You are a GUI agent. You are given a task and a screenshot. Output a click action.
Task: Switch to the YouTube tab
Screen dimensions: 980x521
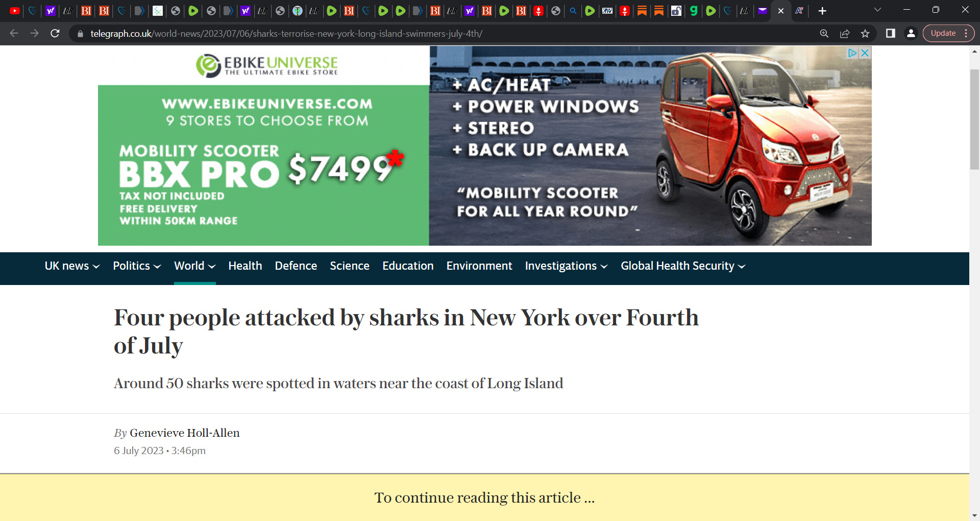[15, 11]
